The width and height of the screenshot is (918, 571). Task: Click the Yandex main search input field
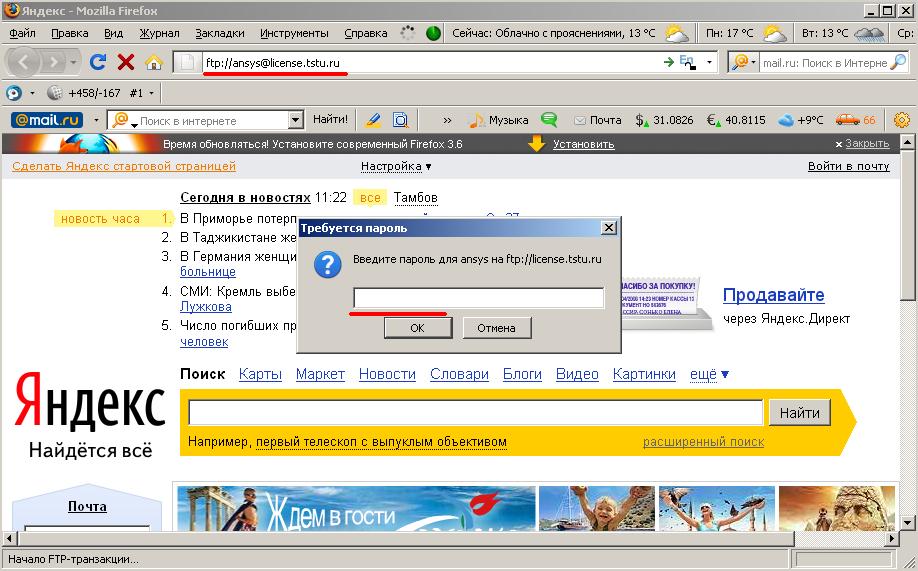(475, 413)
